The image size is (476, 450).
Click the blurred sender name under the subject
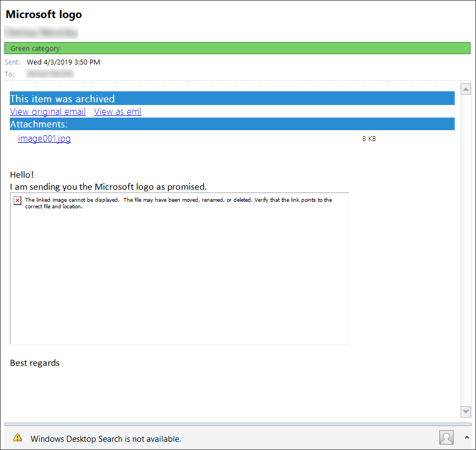42,32
